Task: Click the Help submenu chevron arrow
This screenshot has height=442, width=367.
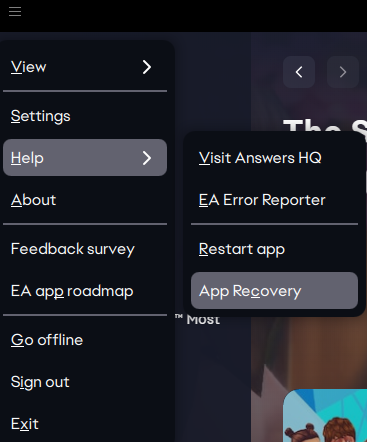Action: (147, 158)
